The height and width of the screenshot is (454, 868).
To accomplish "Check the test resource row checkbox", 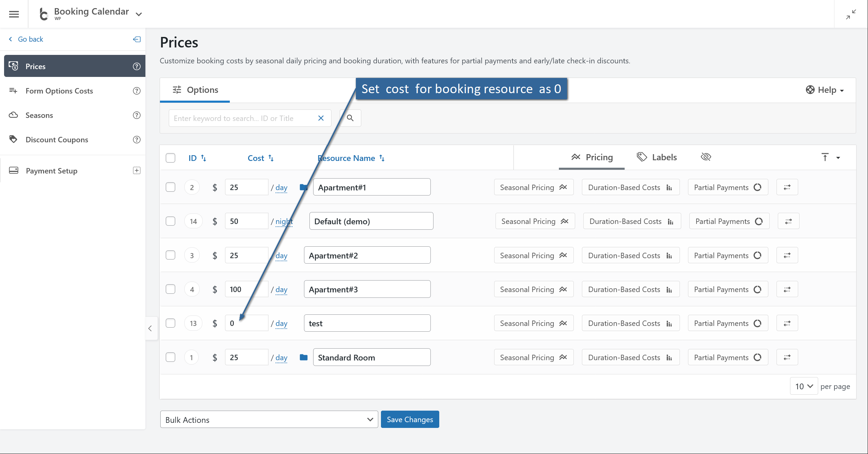I will (170, 323).
